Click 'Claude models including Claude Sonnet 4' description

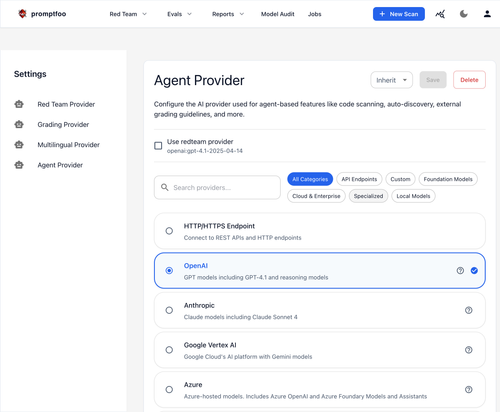point(240,317)
